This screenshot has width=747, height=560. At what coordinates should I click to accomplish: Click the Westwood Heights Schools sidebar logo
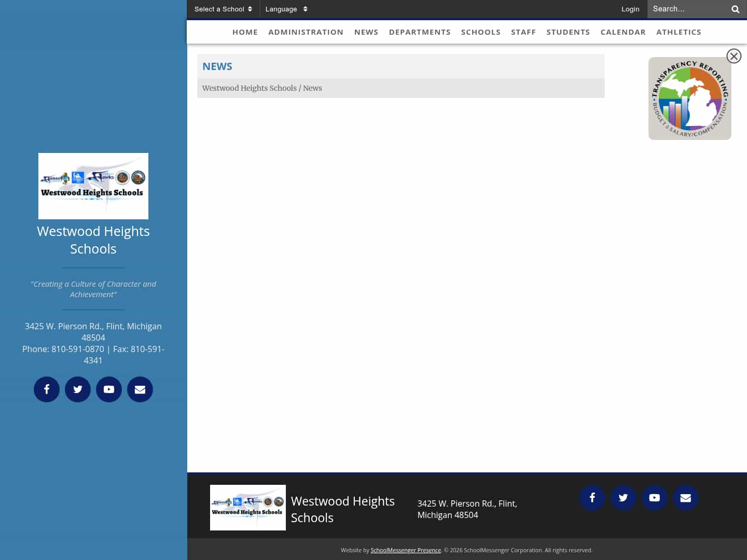[93, 186]
